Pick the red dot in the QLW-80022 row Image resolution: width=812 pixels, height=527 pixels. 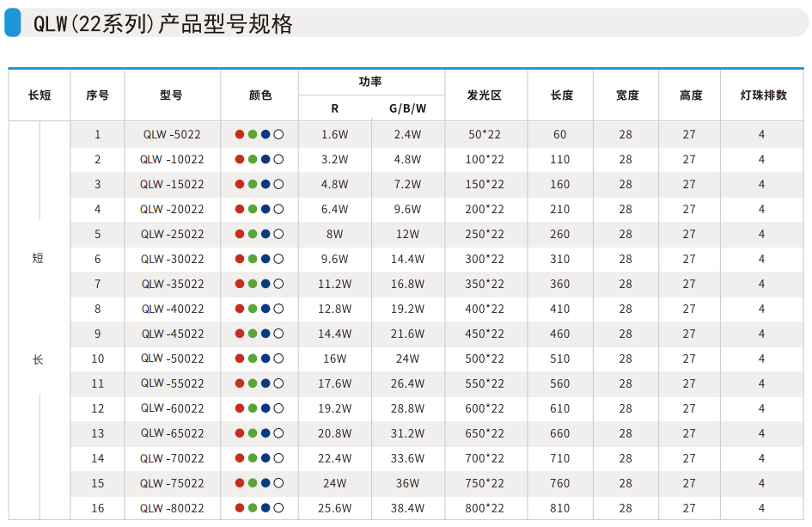pyautogui.click(x=240, y=509)
